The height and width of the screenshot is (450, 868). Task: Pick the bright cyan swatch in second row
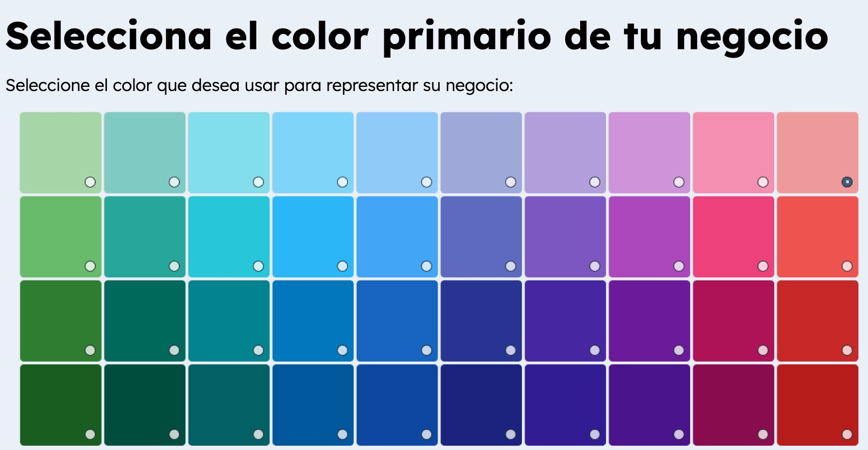tap(229, 237)
